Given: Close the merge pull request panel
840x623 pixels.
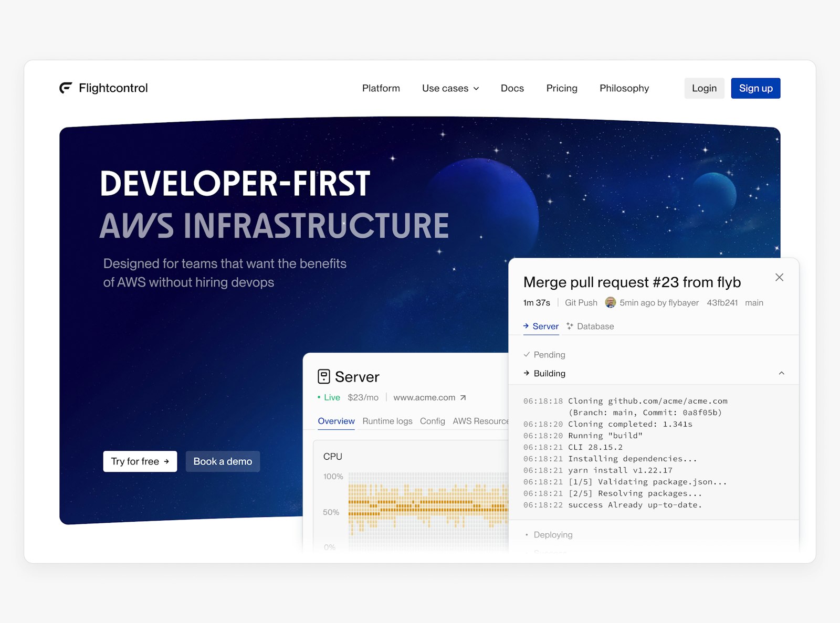Looking at the screenshot, I should [x=779, y=277].
